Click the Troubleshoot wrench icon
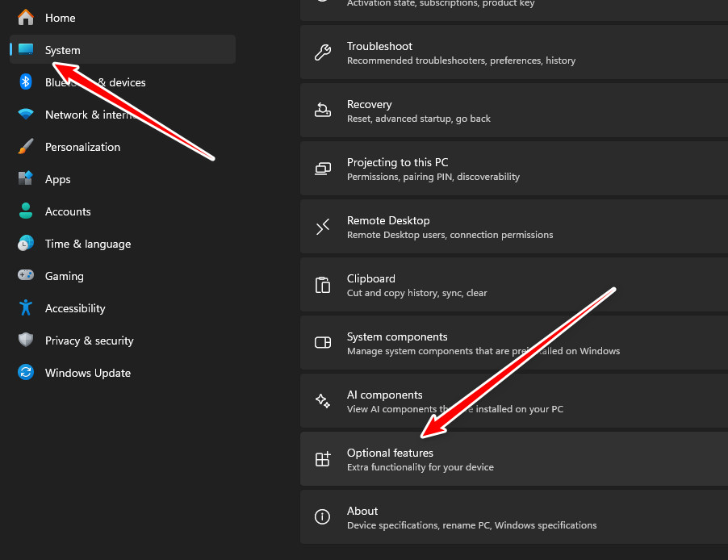The height and width of the screenshot is (560, 728). (323, 52)
